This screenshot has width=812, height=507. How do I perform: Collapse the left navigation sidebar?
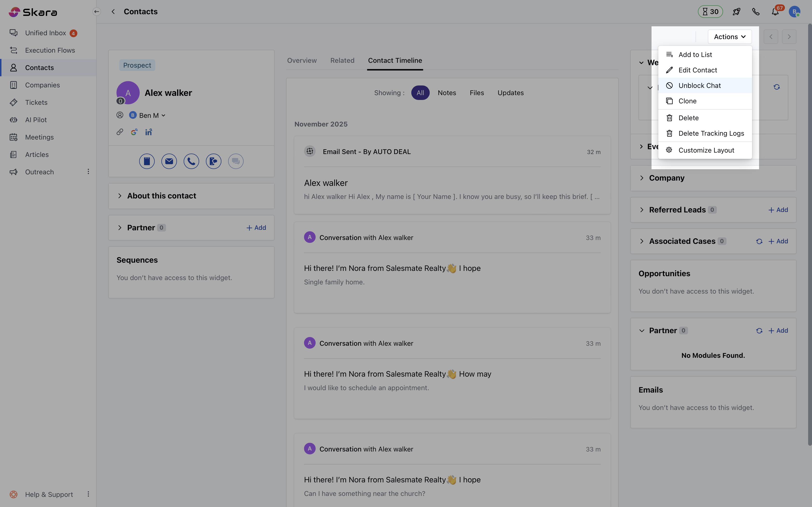(96, 11)
